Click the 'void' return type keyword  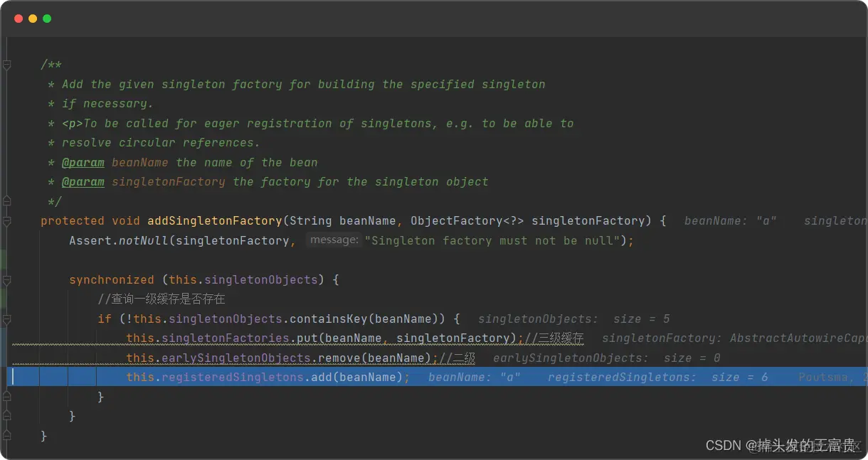126,221
